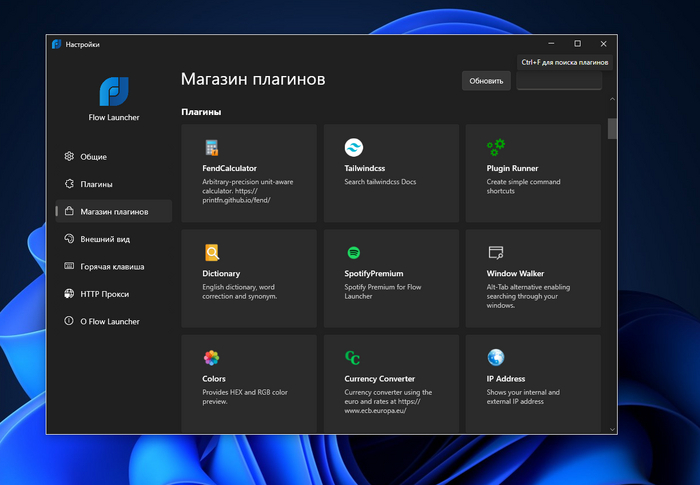Click the Dictionary plugin icon

click(211, 252)
